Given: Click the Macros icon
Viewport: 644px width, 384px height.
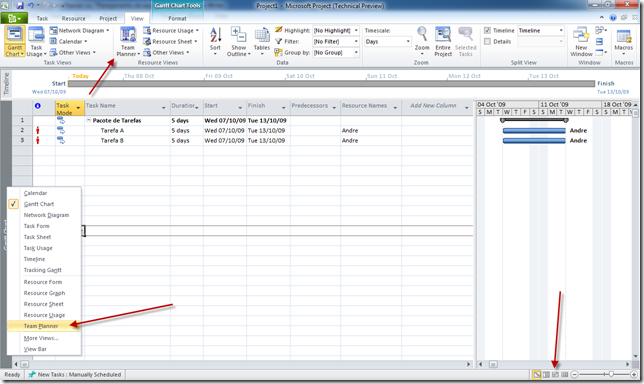Looking at the screenshot, I should tap(623, 37).
